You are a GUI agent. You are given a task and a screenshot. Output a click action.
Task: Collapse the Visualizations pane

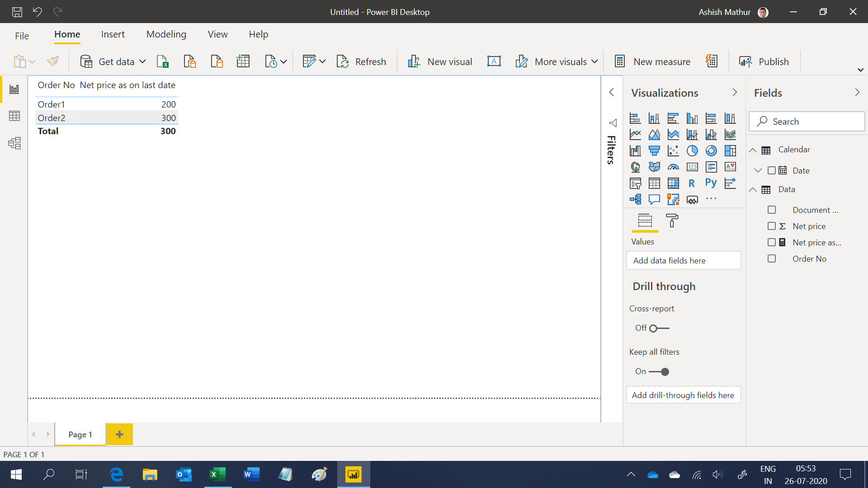coord(735,92)
